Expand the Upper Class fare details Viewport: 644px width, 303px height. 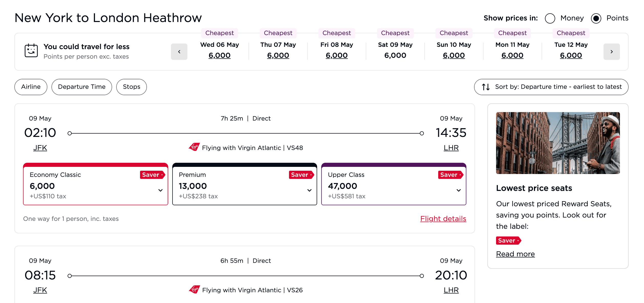(x=459, y=190)
